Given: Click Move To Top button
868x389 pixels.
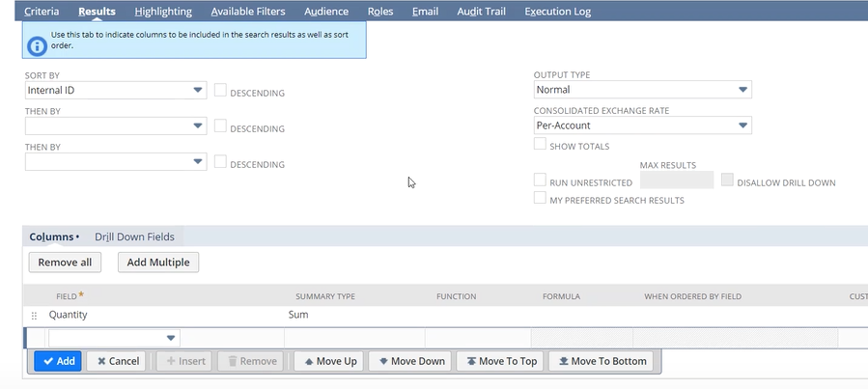Looking at the screenshot, I should (500, 361).
